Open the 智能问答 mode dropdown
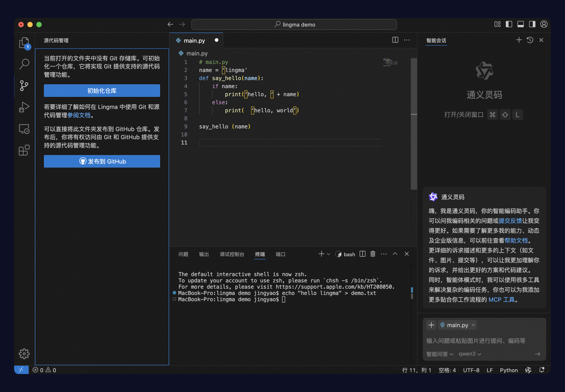Image resolution: width=565 pixels, height=392 pixels. coord(440,354)
